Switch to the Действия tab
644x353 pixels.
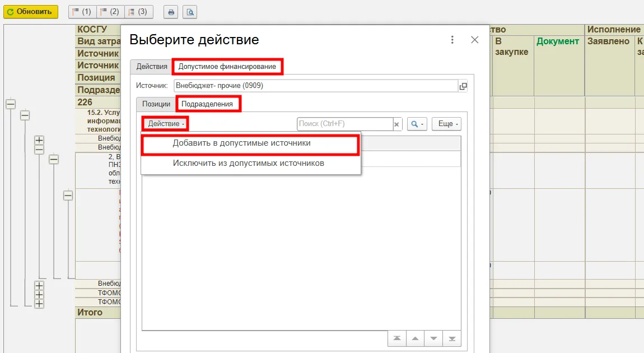pyautogui.click(x=152, y=67)
